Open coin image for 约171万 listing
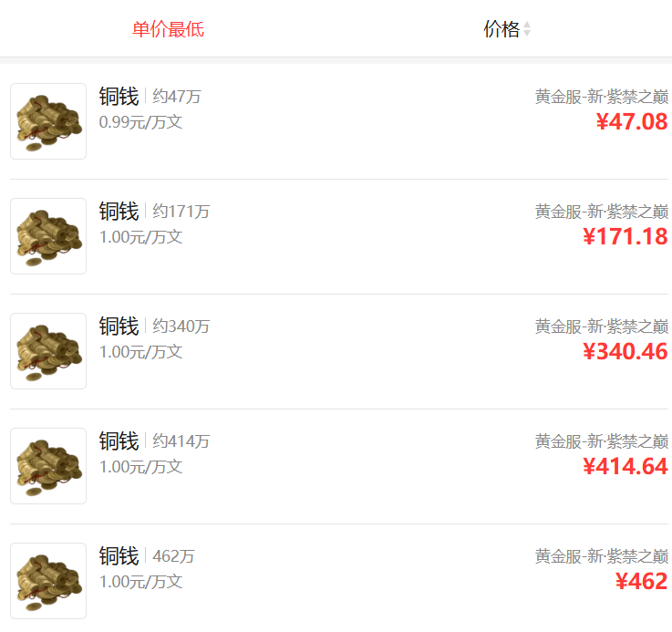This screenshot has height=632, width=672. pos(48,236)
